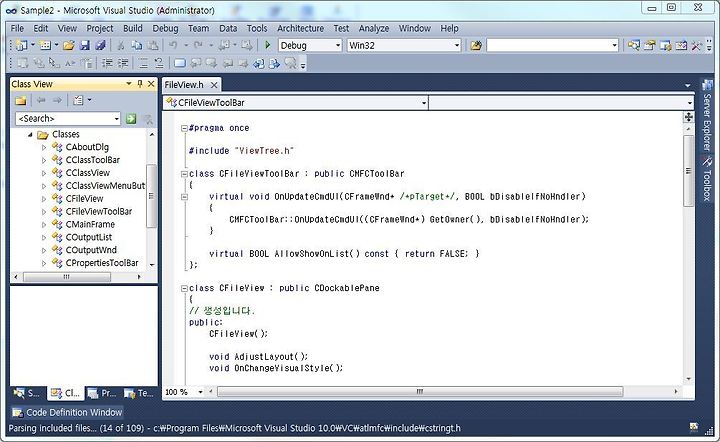The height and width of the screenshot is (442, 720).
Task: Click the Paste toolbar icon
Action: click(153, 45)
